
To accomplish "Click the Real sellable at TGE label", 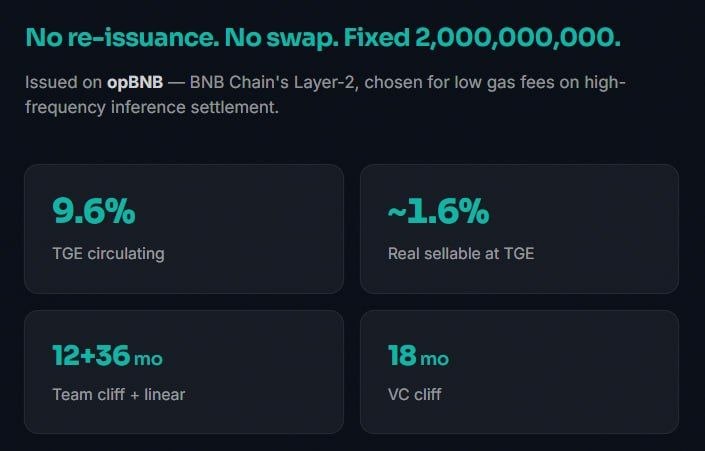I will coord(461,254).
